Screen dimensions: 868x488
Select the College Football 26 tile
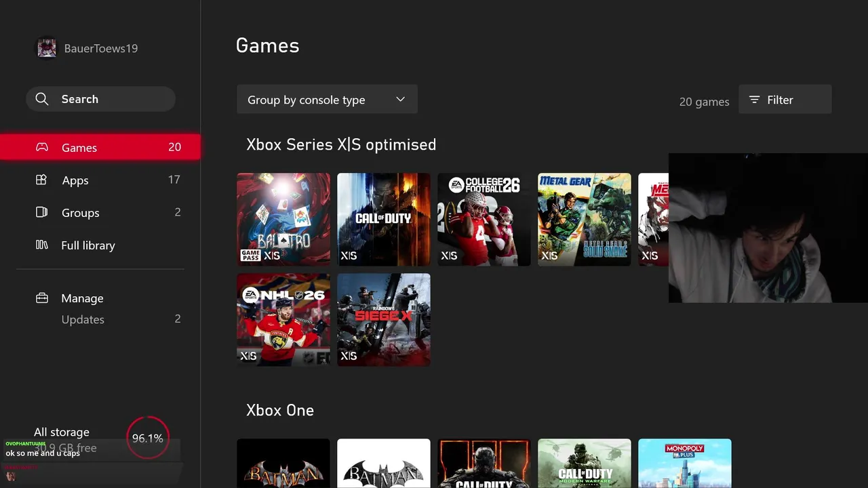click(484, 220)
